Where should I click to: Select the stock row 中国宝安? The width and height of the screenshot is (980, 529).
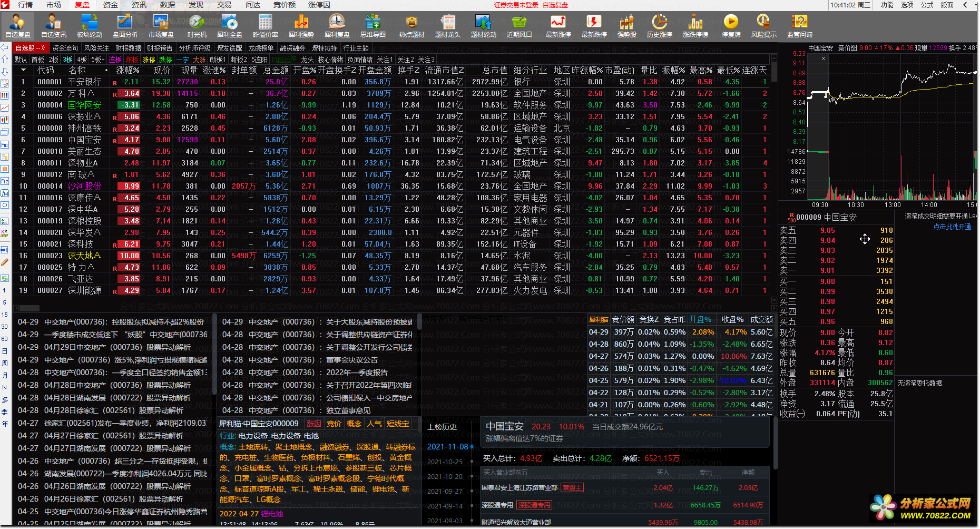pos(390,140)
